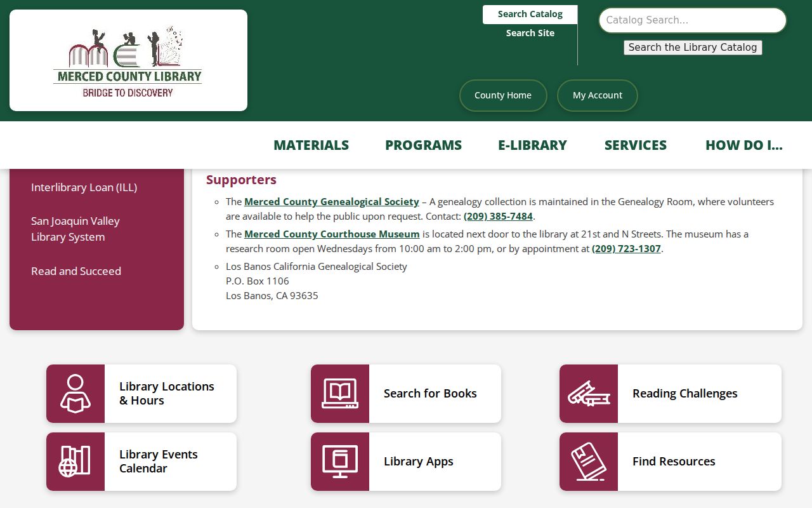Click the Search for Books laptop icon
The width and height of the screenshot is (812, 508).
340,394
